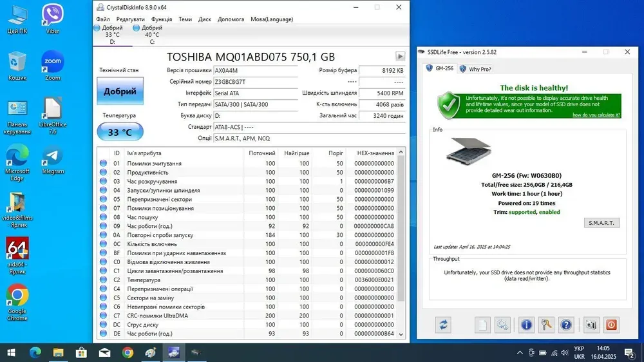
Task: Click the question mark help icon
Action: click(x=566, y=325)
